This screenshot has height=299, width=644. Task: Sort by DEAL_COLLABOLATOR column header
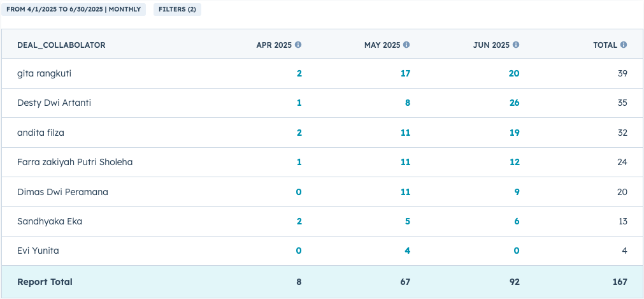(x=61, y=45)
